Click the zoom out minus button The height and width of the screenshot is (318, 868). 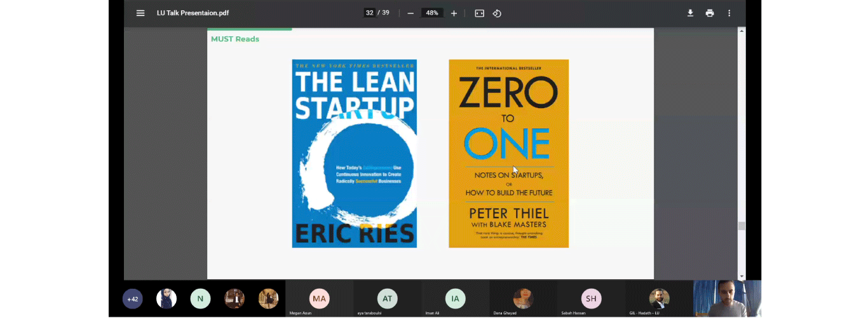(410, 13)
